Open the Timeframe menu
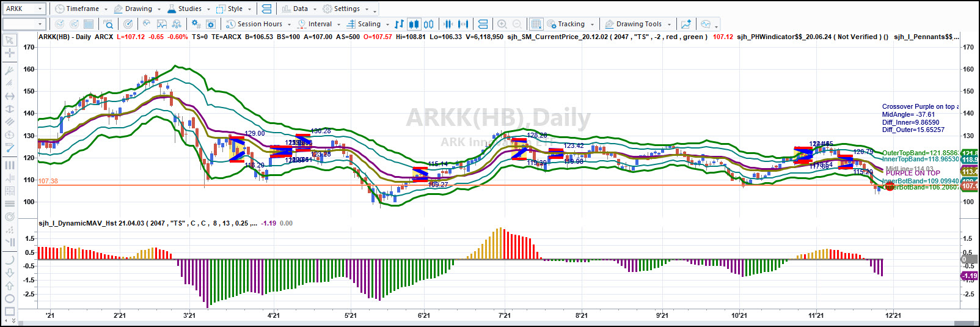This screenshot has height=327, width=980. click(81, 9)
